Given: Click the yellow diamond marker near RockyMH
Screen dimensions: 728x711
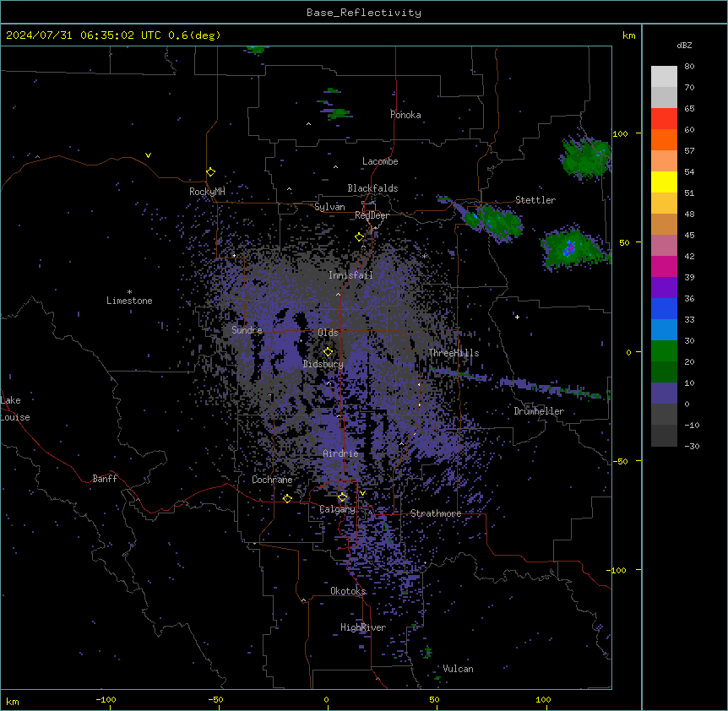Looking at the screenshot, I should click(210, 172).
